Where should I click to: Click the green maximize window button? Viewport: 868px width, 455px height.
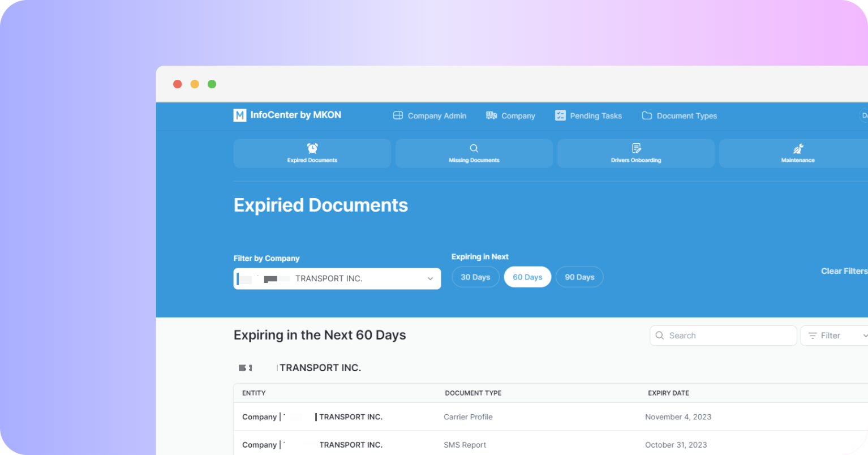212,84
